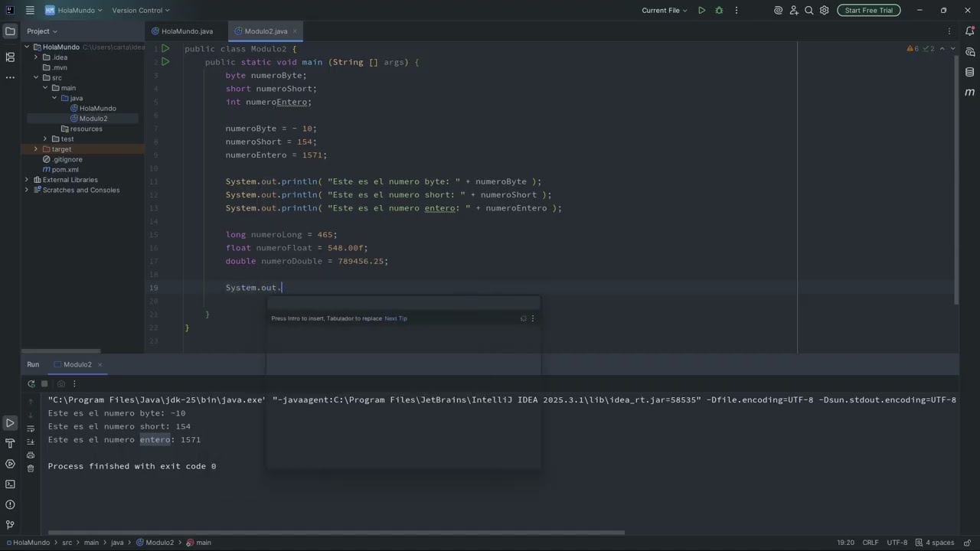The width and height of the screenshot is (980, 551).
Task: Open Maven tool window
Action: click(x=970, y=92)
